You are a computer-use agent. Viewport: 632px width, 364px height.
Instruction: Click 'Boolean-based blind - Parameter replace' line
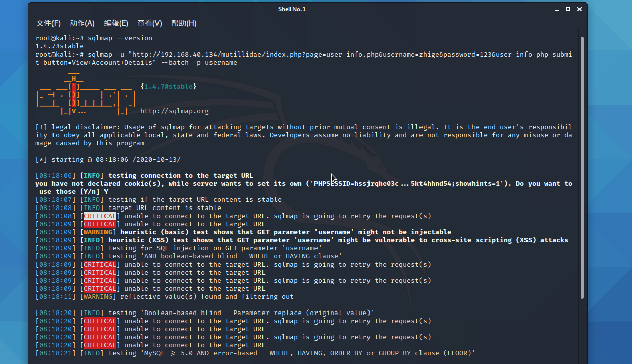[205, 313]
